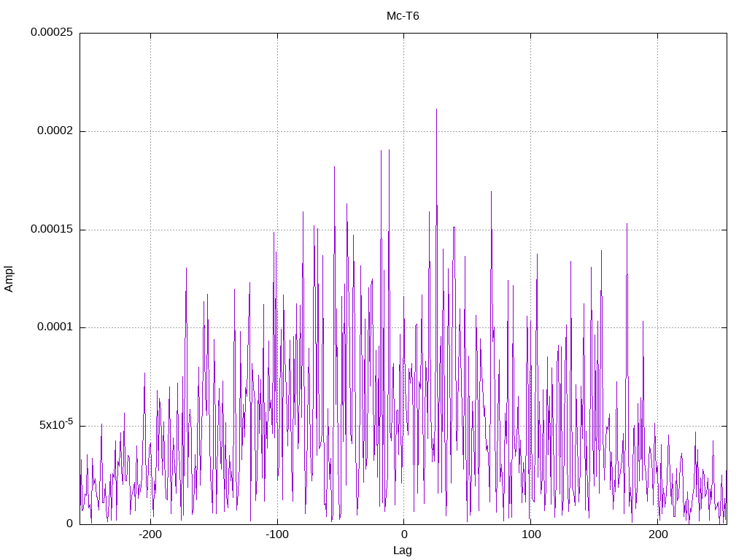Click the 200 x-axis tick label
The width and height of the screenshot is (747, 560).
[x=657, y=534]
